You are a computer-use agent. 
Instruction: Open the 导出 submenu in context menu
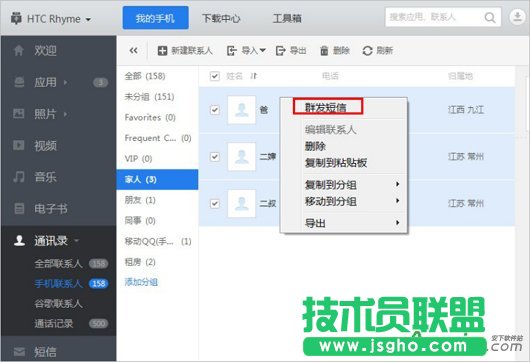point(344,223)
